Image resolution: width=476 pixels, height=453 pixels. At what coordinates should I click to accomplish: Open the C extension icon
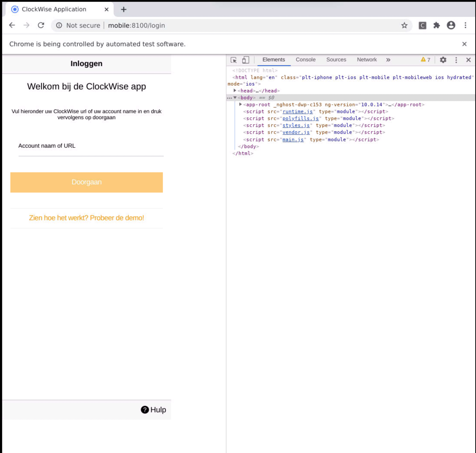pos(422,25)
